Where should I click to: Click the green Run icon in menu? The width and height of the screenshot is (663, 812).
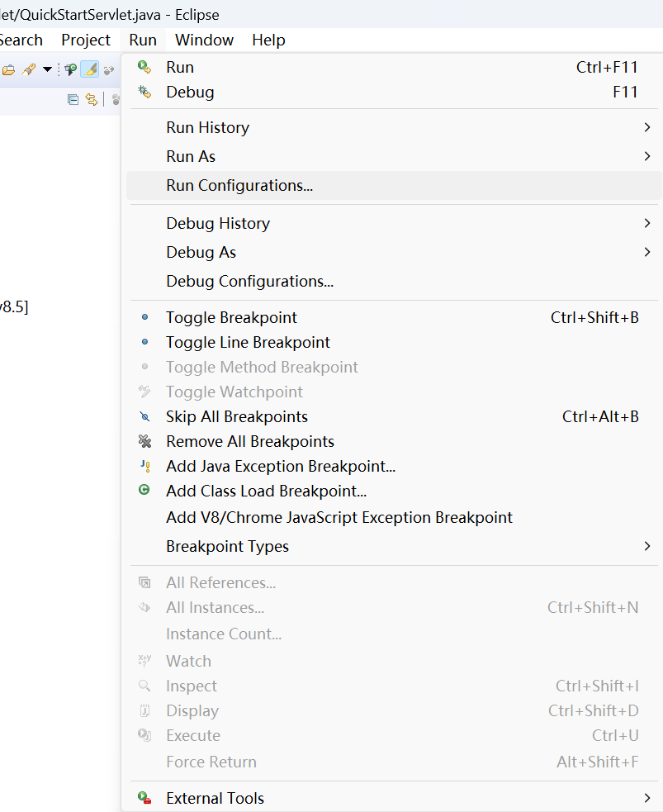pyautogui.click(x=144, y=68)
